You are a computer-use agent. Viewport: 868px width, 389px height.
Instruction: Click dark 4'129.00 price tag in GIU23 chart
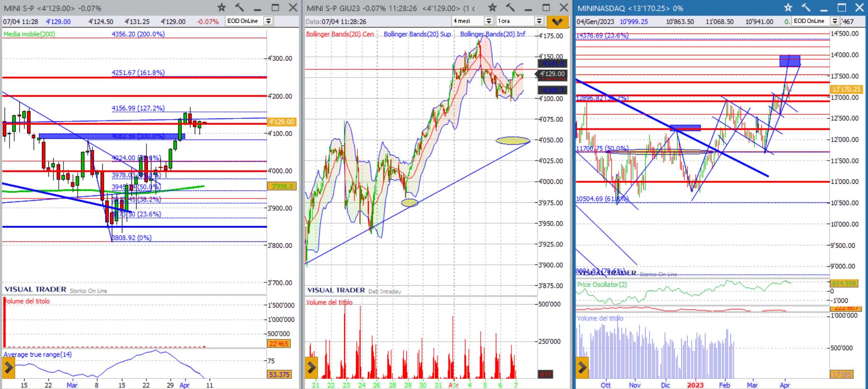(552, 74)
